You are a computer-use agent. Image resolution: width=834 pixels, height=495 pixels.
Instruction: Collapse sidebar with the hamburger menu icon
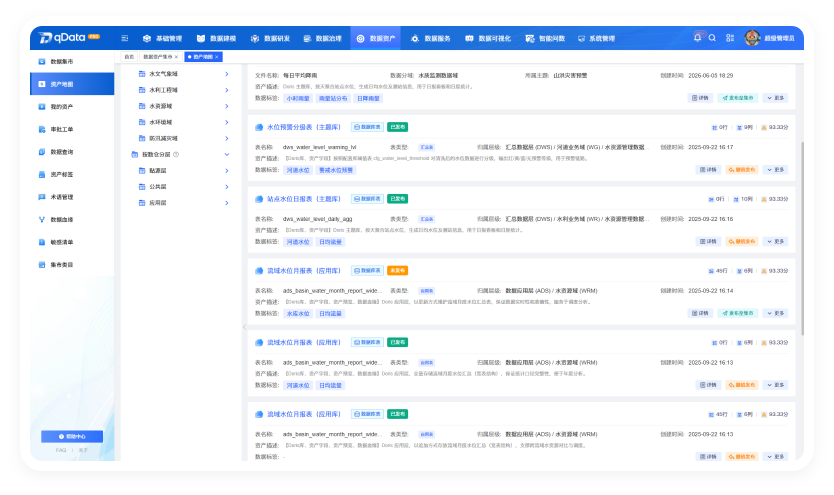click(x=124, y=38)
